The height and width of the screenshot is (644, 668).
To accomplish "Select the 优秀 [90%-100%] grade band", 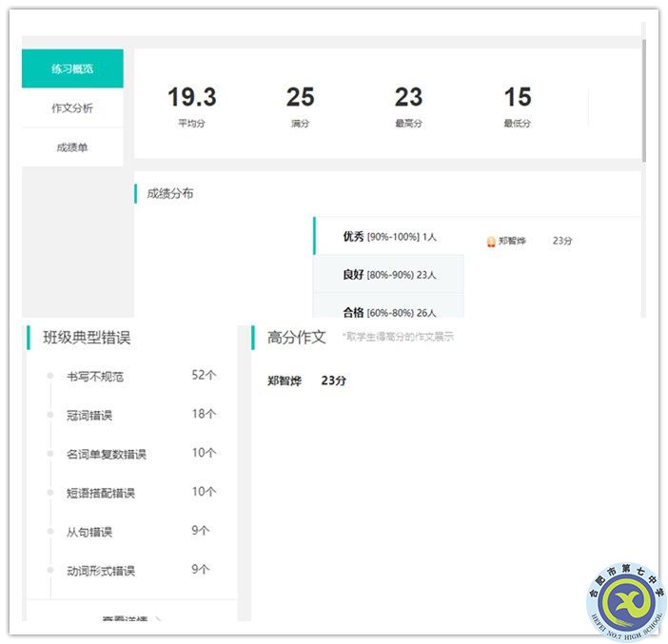I will (x=389, y=236).
